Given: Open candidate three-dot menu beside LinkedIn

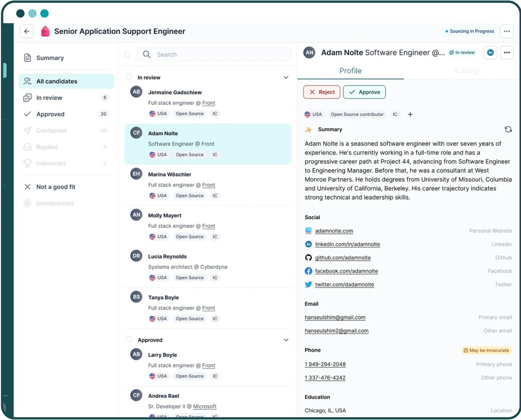Looking at the screenshot, I should (506, 52).
